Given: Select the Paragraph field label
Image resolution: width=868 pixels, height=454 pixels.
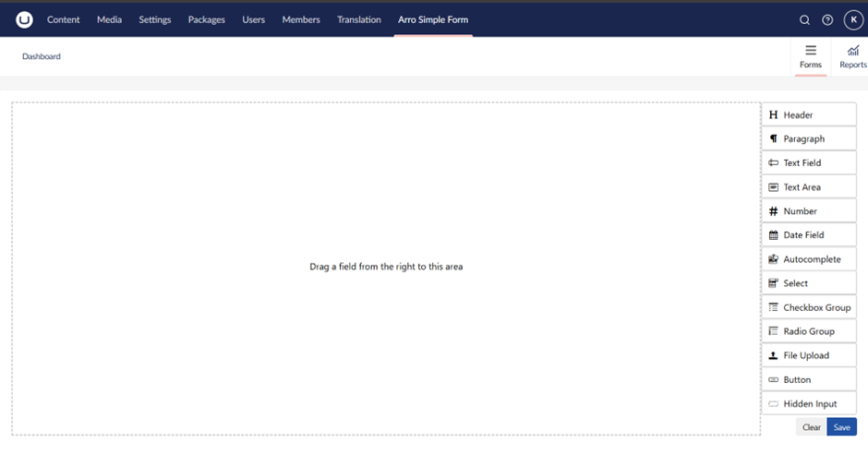Looking at the screenshot, I should click(803, 138).
